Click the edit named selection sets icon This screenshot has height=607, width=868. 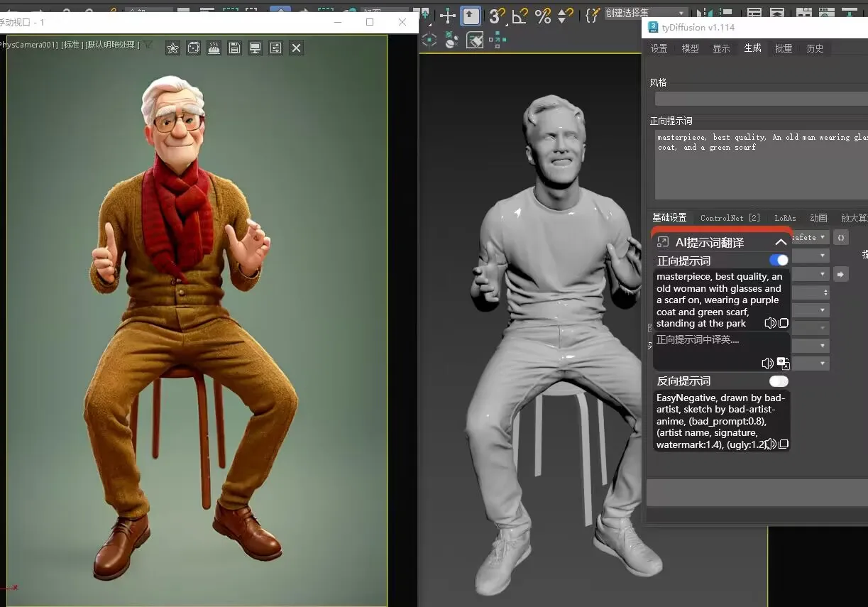(x=593, y=16)
